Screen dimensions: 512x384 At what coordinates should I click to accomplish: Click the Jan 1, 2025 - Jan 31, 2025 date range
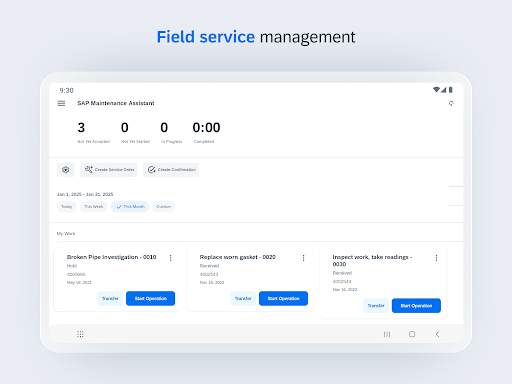tap(85, 194)
